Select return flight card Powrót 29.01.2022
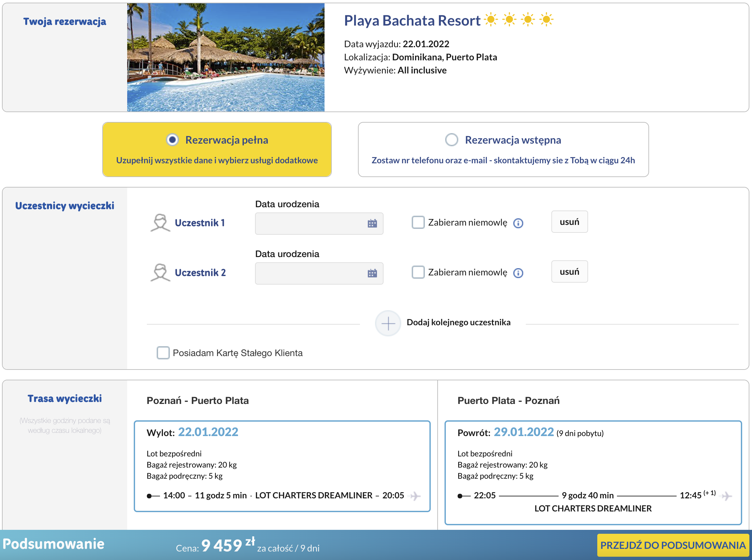 coord(593,473)
